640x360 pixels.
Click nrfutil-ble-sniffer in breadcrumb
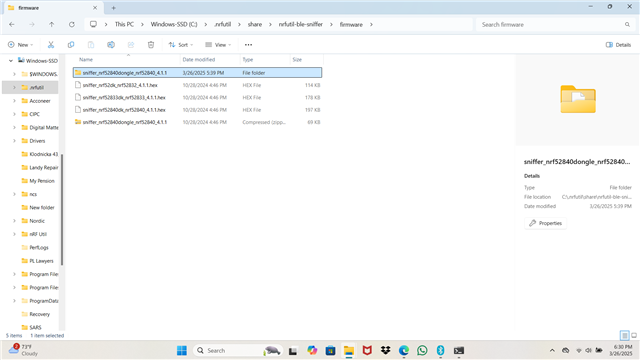coord(301,24)
